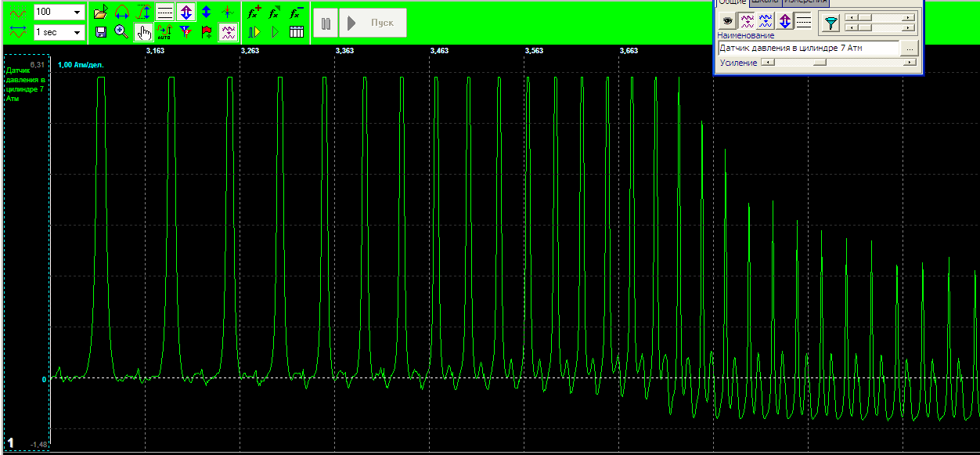Image resolution: width=980 pixels, height=455 pixels.
Task: Toggle the blue waves button in panel
Action: 766,22
